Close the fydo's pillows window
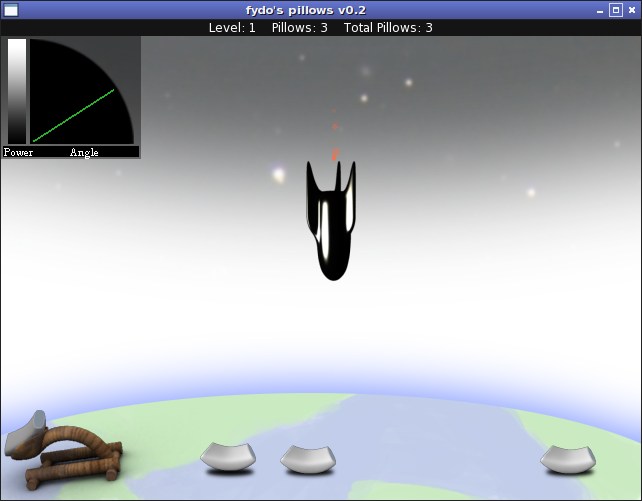This screenshot has height=501, width=642. point(632,10)
